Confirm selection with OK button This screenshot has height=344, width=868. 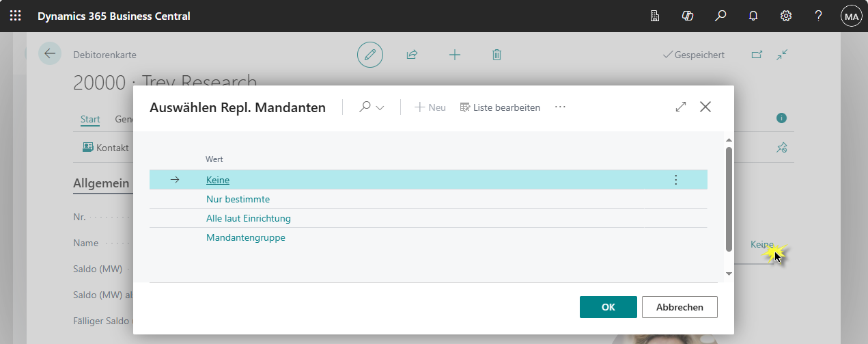tap(608, 307)
